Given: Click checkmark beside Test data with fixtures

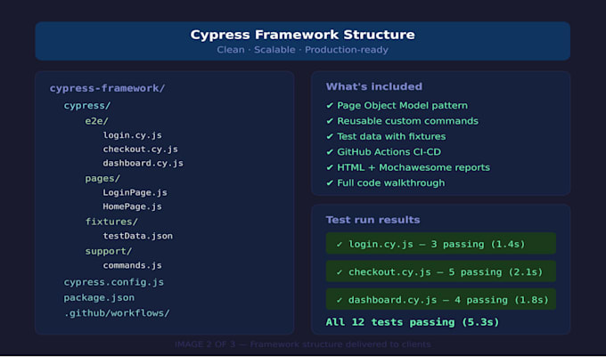Looking at the screenshot, I should pyautogui.click(x=330, y=136).
